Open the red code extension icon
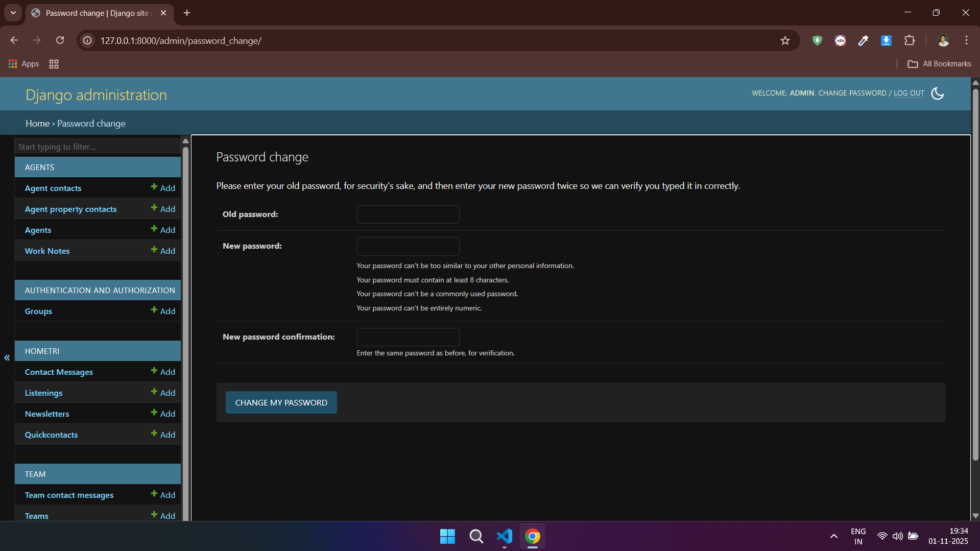The image size is (980, 551). 840,41
